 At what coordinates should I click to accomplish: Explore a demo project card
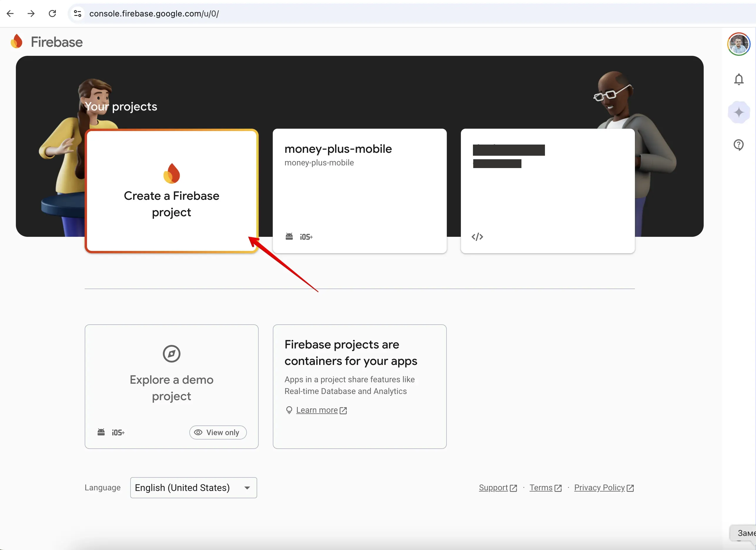[172, 386]
